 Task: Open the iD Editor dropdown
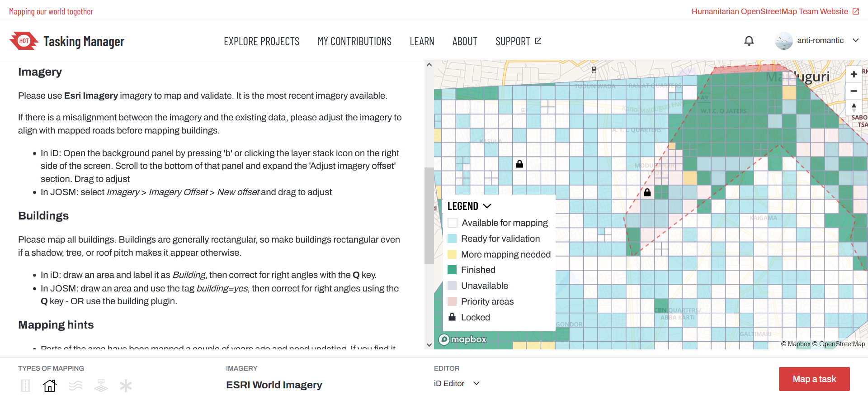pyautogui.click(x=457, y=383)
